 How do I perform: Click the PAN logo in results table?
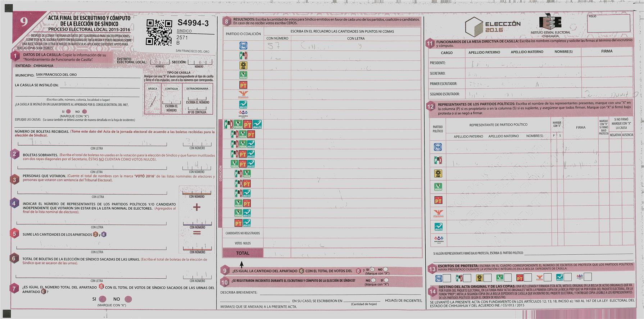click(x=243, y=46)
